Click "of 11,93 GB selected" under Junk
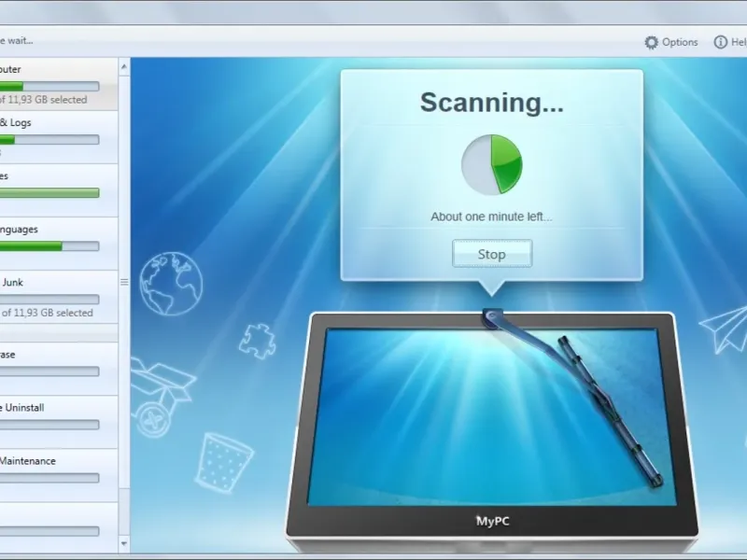 [48, 313]
